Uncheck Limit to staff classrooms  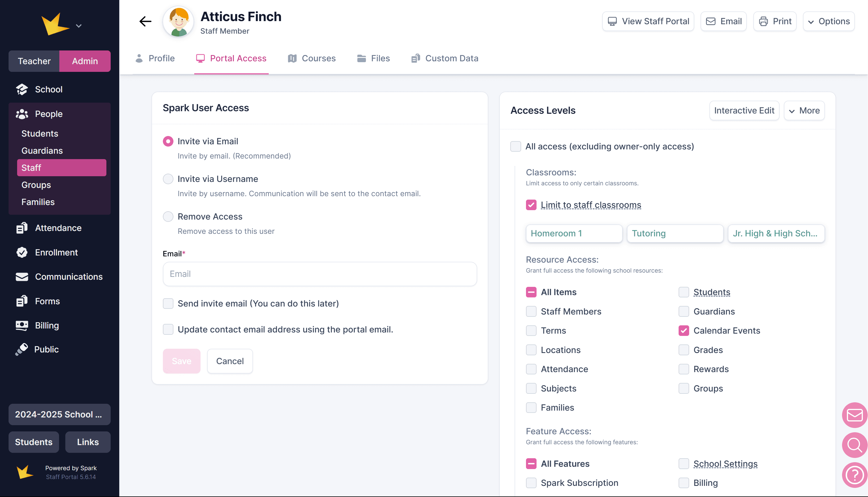coord(531,205)
